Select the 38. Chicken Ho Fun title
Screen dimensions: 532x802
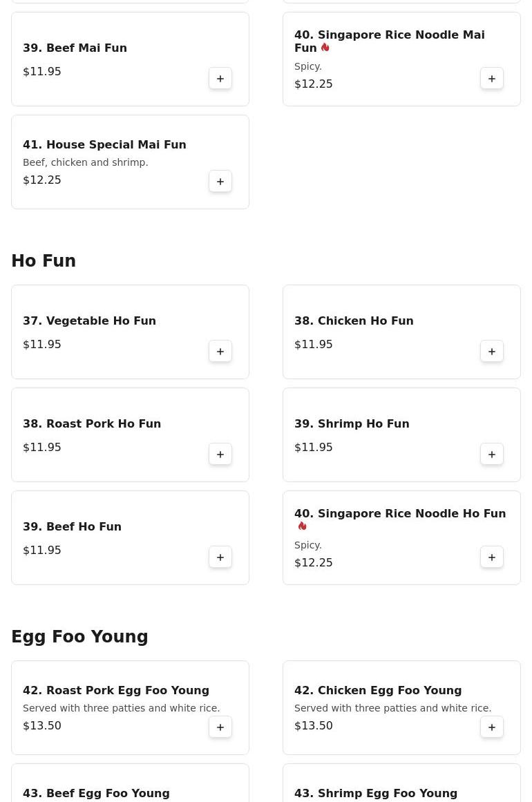pyautogui.click(x=354, y=321)
